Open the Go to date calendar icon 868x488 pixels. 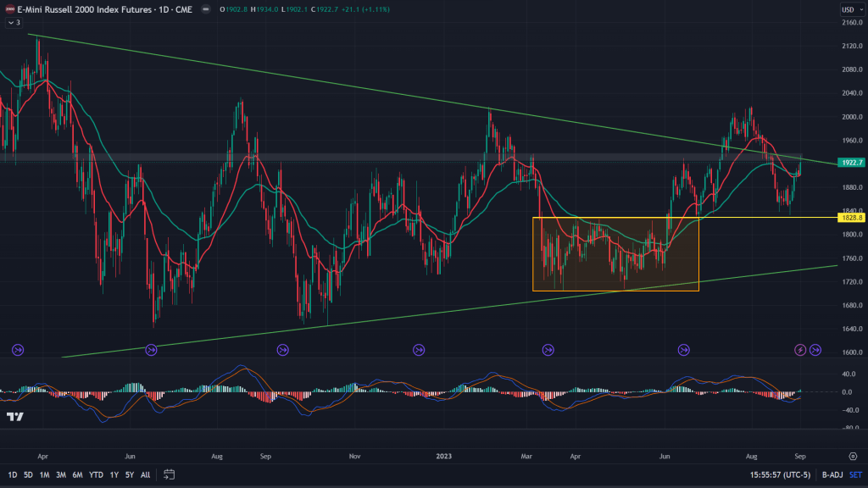coord(169,474)
